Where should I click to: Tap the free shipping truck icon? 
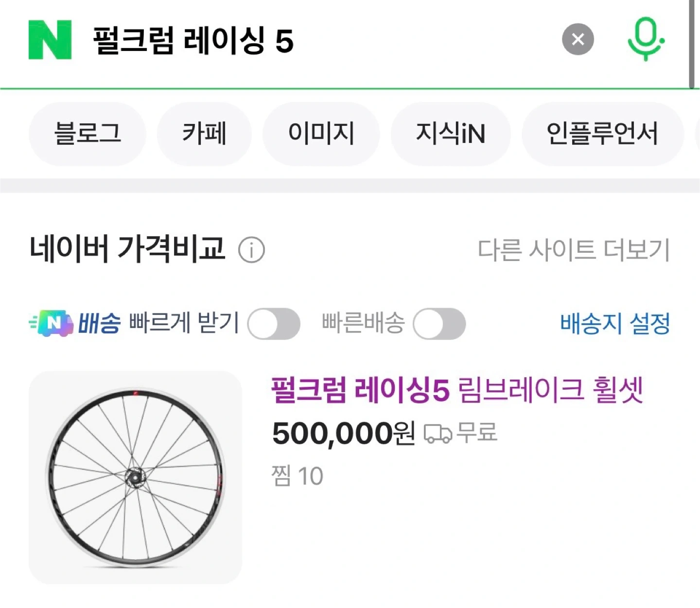point(437,433)
